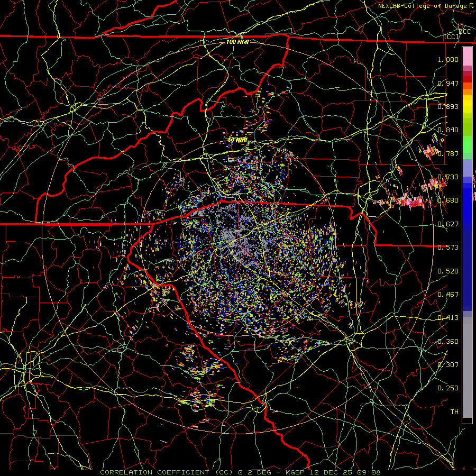Click the 0.627 scale value
Viewport: 476px width, 476px height.
click(x=448, y=224)
